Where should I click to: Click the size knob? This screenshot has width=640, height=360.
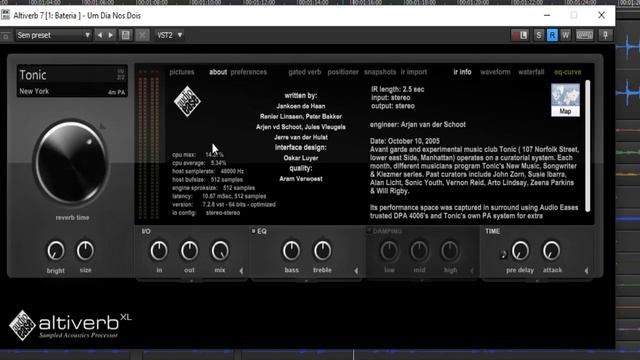85,251
